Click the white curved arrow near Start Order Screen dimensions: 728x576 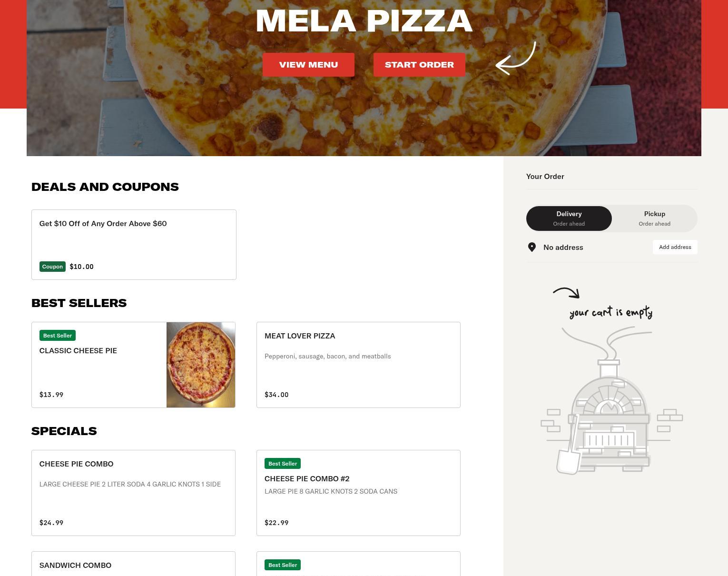pos(516,58)
